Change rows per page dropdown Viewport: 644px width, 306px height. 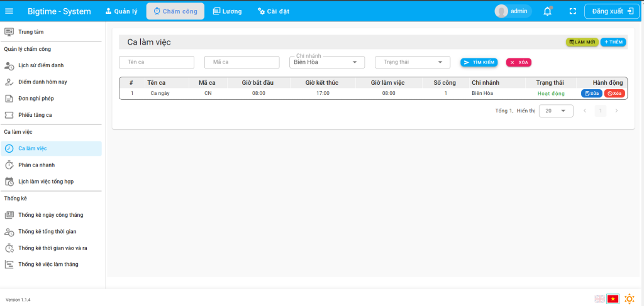(x=556, y=111)
